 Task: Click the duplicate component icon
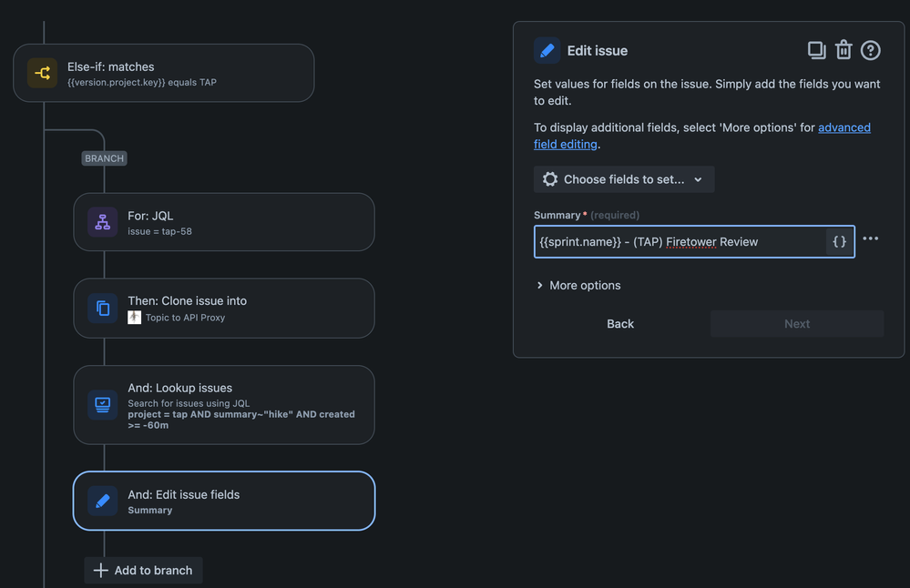click(x=816, y=50)
